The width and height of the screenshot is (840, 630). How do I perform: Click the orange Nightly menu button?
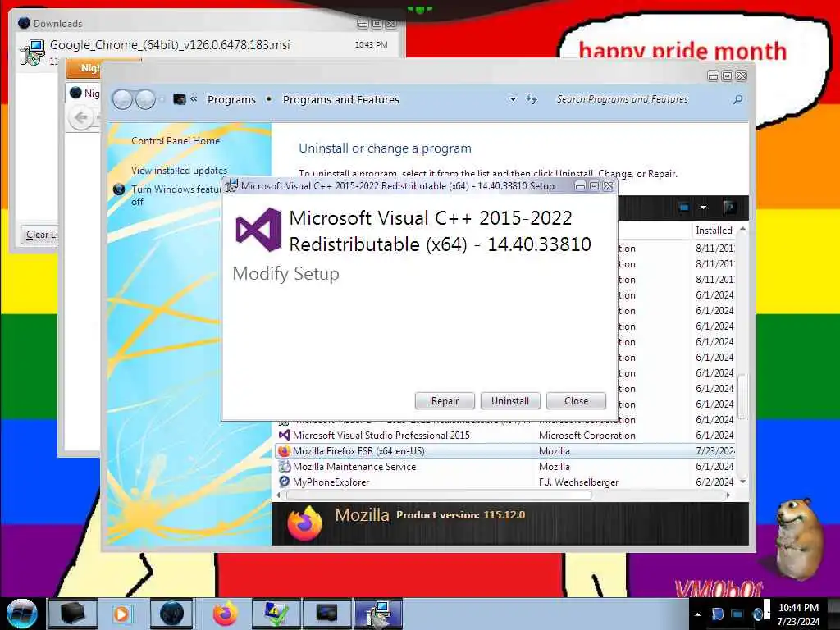pos(84,68)
